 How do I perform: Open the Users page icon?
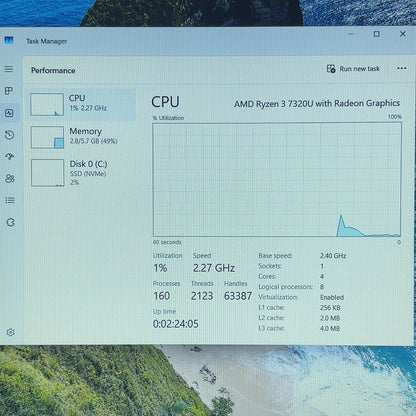[10, 178]
